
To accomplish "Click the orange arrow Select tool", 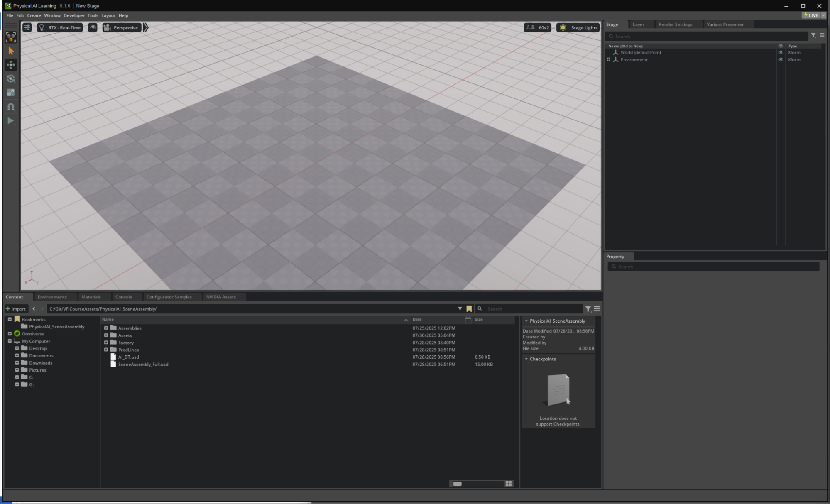I will (11, 51).
